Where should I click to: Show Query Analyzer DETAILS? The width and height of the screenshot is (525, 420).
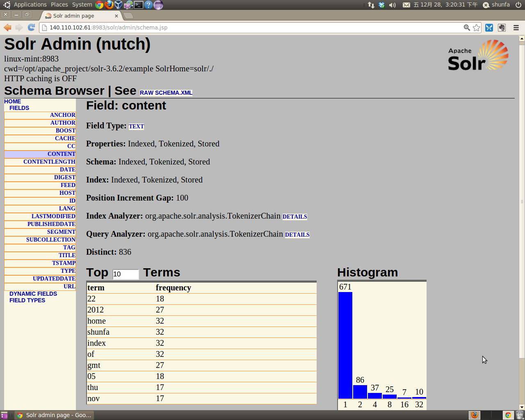(297, 235)
